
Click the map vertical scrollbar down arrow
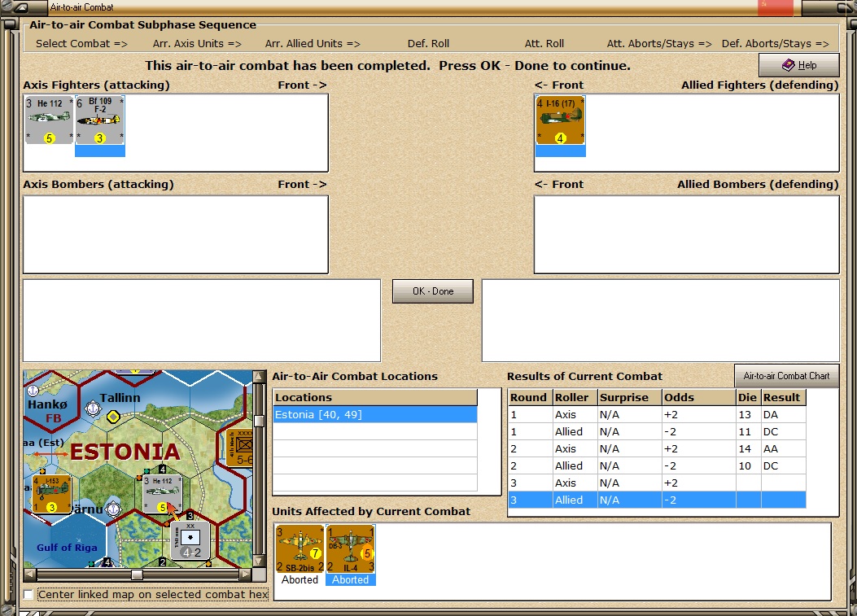point(259,561)
